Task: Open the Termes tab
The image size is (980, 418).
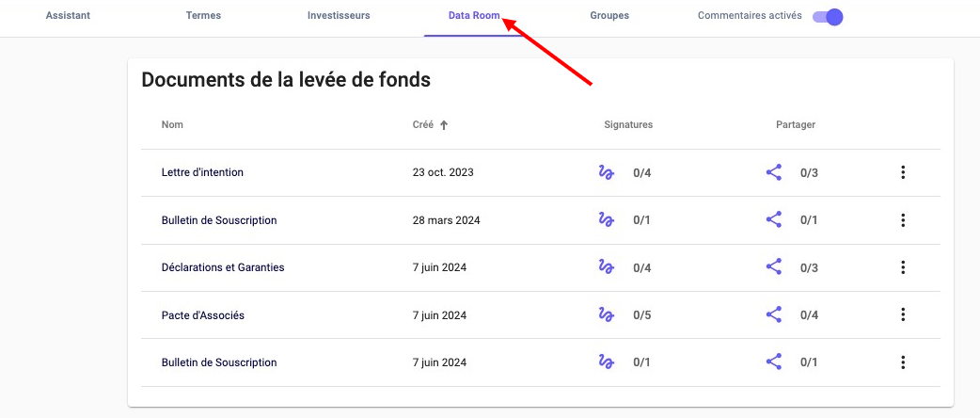Action: [203, 16]
